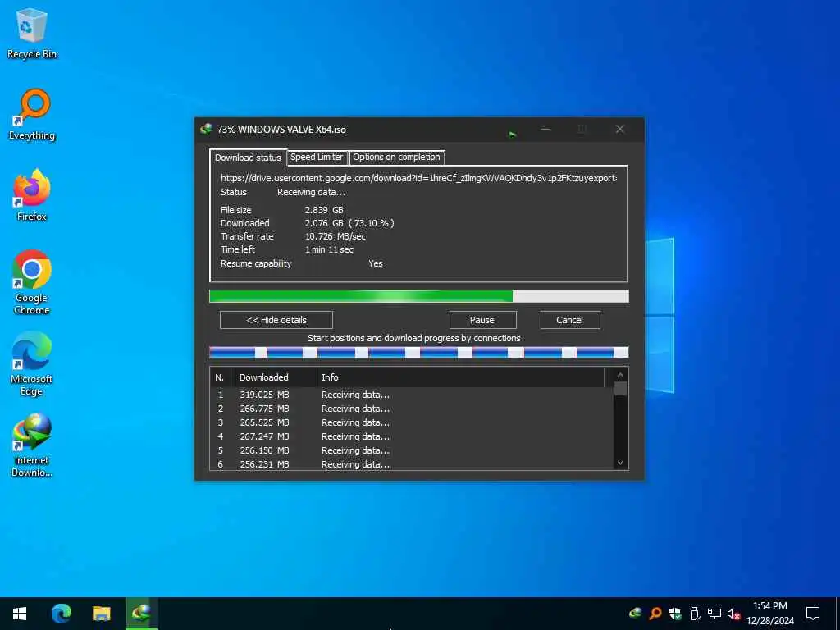Click the Info column header
The image size is (840, 630).
[461, 377]
